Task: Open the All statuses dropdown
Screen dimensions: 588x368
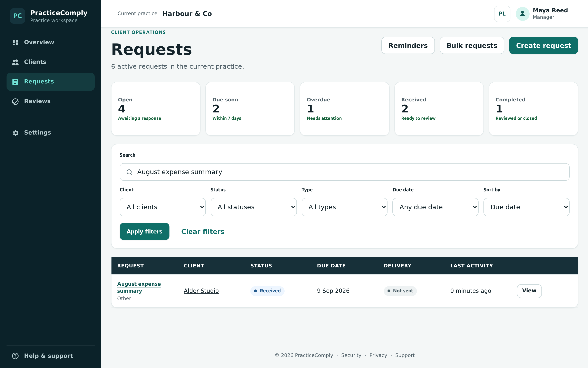Action: click(253, 207)
